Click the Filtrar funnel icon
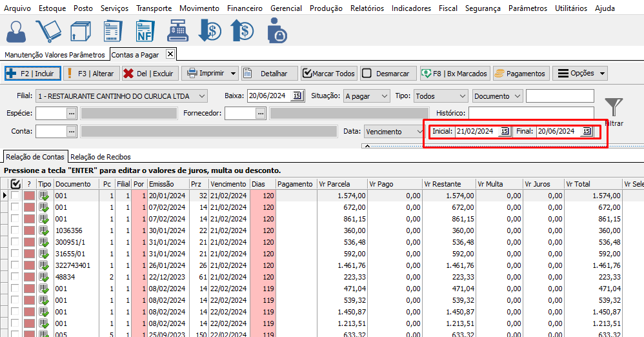 click(x=614, y=107)
